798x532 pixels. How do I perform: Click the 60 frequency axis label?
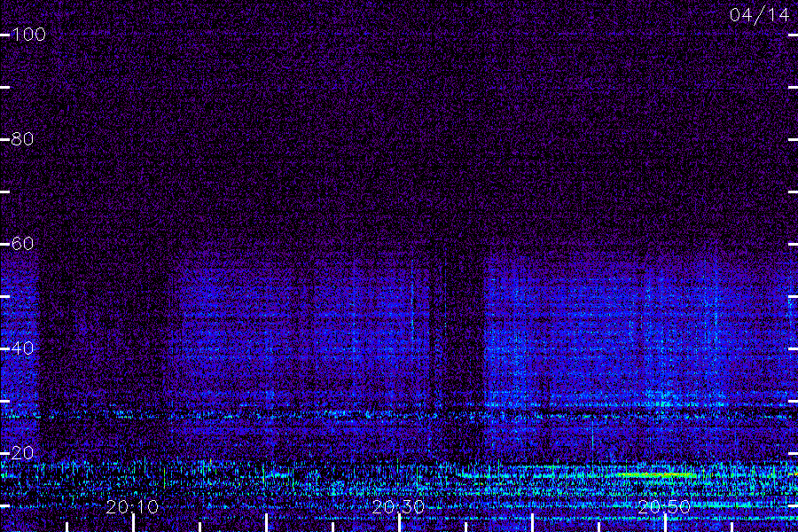click(x=22, y=244)
